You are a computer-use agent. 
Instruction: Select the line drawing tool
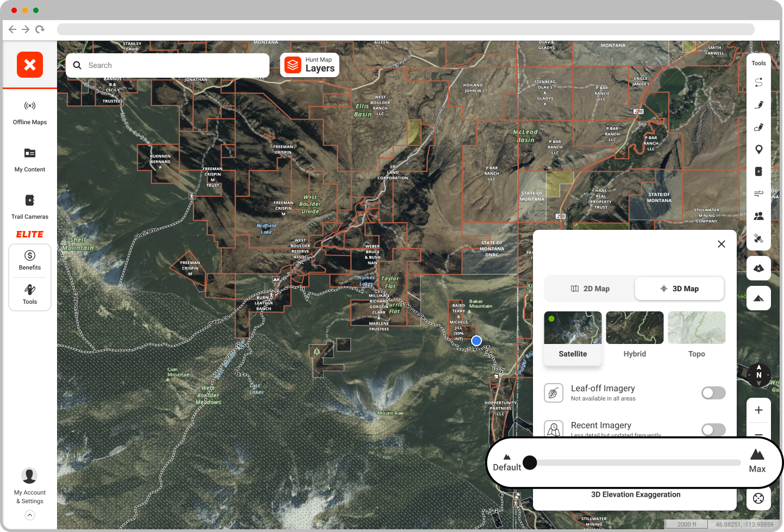click(759, 105)
